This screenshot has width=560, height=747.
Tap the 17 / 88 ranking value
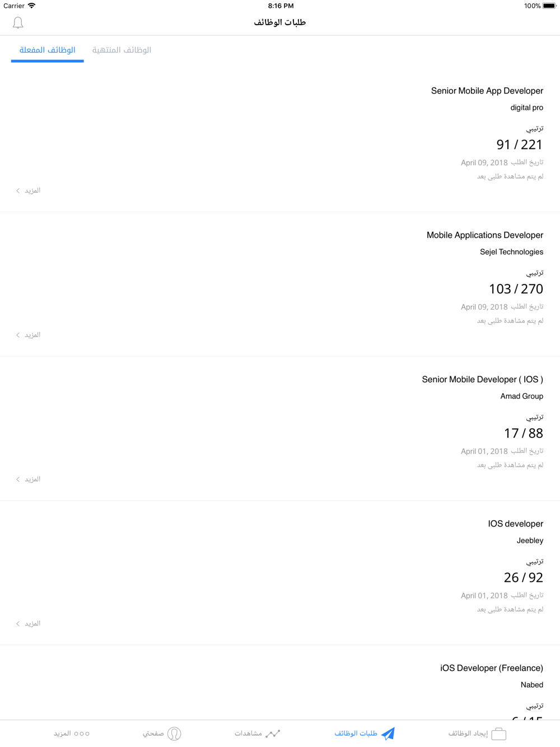click(524, 433)
